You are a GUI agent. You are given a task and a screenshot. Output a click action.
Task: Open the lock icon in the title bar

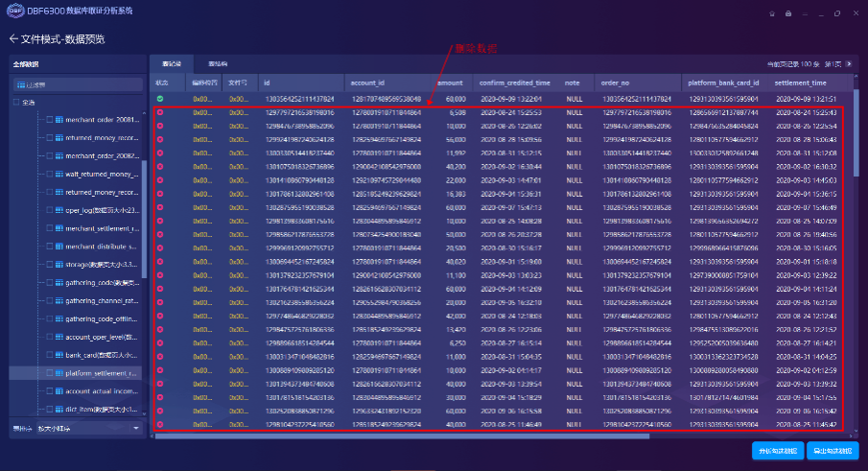[788, 13]
